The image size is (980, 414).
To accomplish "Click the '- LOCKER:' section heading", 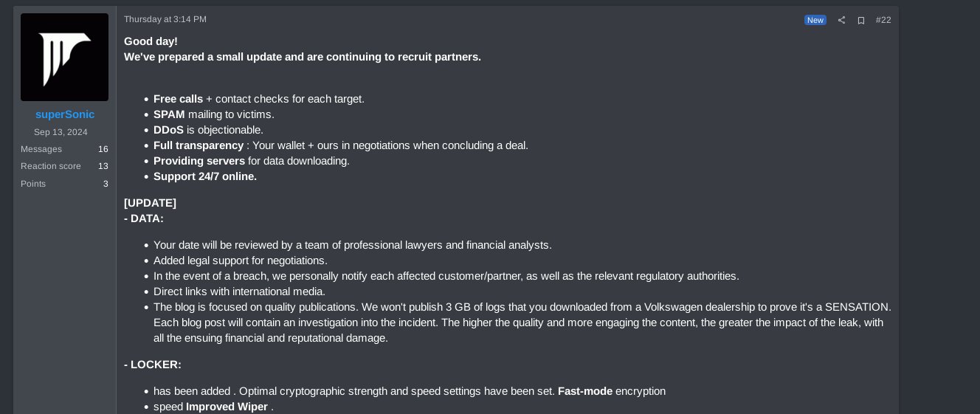I will coord(153,365).
